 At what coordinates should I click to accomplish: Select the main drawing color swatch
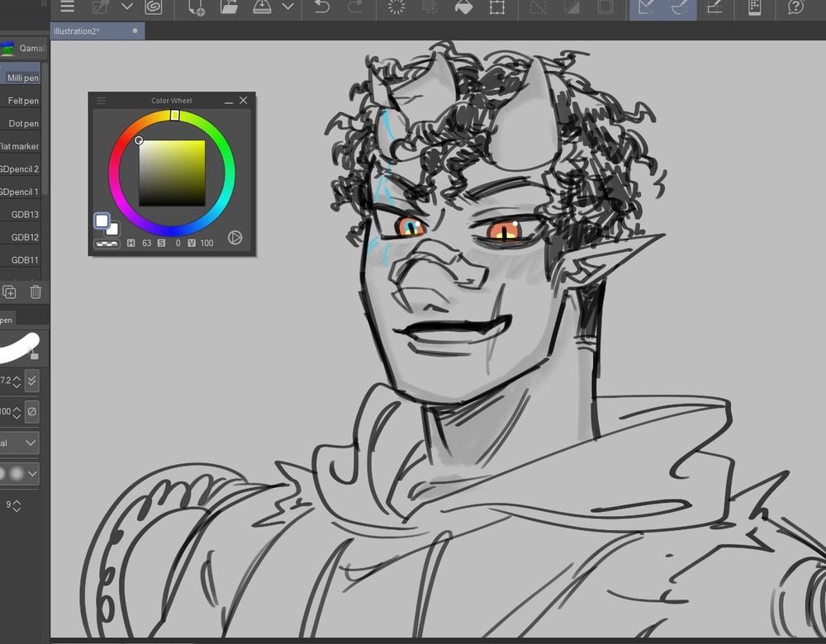[102, 220]
